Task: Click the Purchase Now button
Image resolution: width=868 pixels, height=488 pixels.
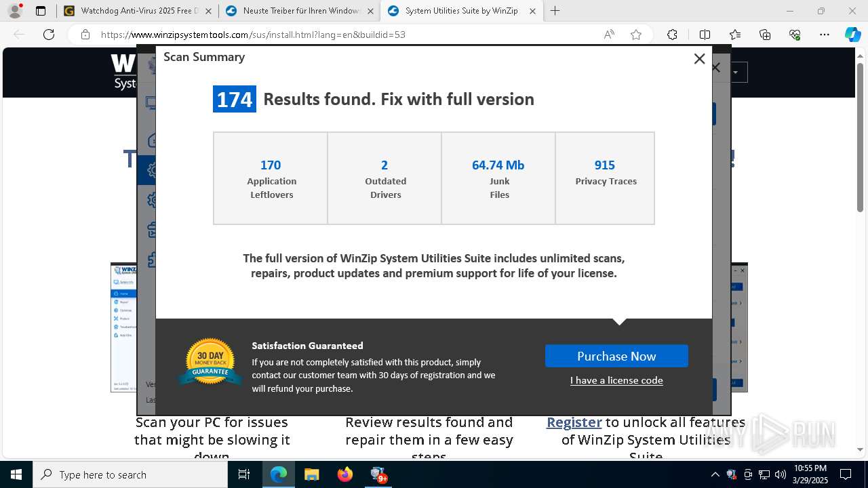Action: tap(616, 356)
